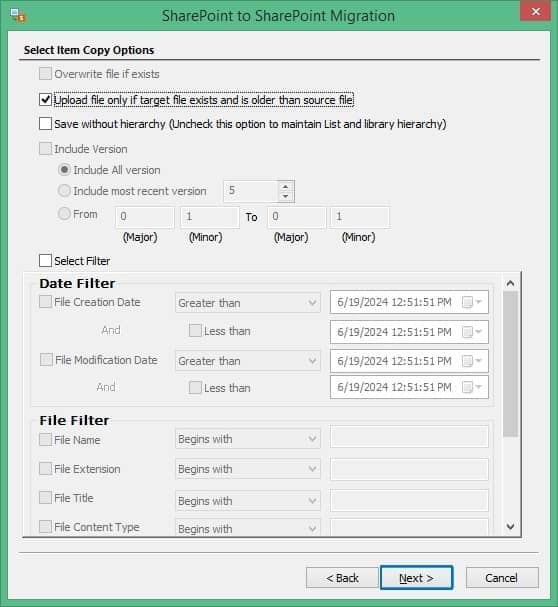Tick Less than checkbox under File Creation Date

pyautogui.click(x=195, y=331)
